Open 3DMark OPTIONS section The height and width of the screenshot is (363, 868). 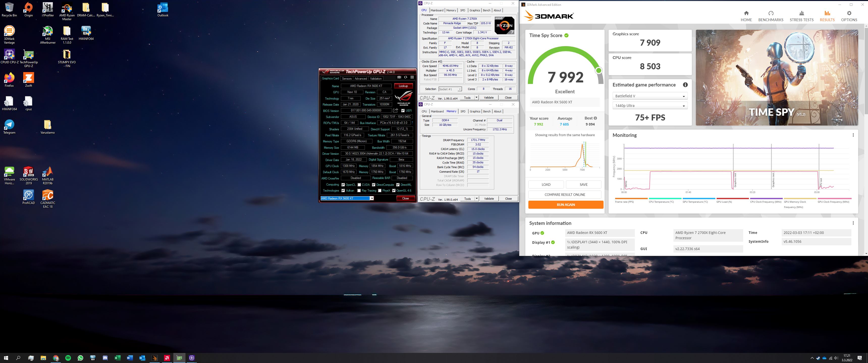pyautogui.click(x=849, y=16)
